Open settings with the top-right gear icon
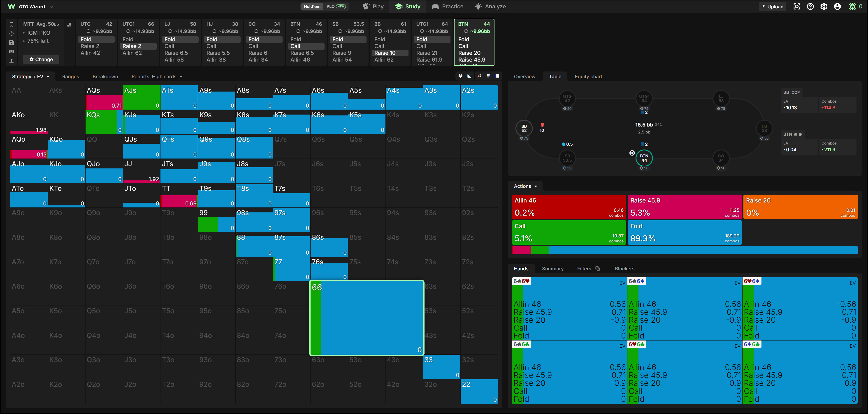 tap(824, 6)
